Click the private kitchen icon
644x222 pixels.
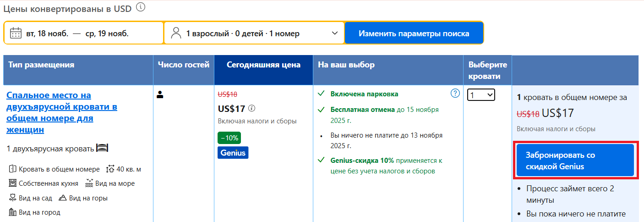click(x=12, y=183)
